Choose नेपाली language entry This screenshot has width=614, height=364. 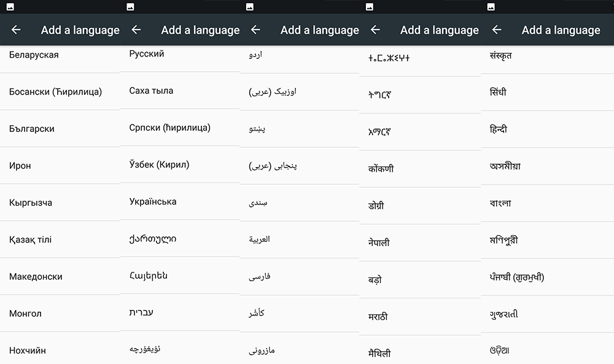[378, 242]
